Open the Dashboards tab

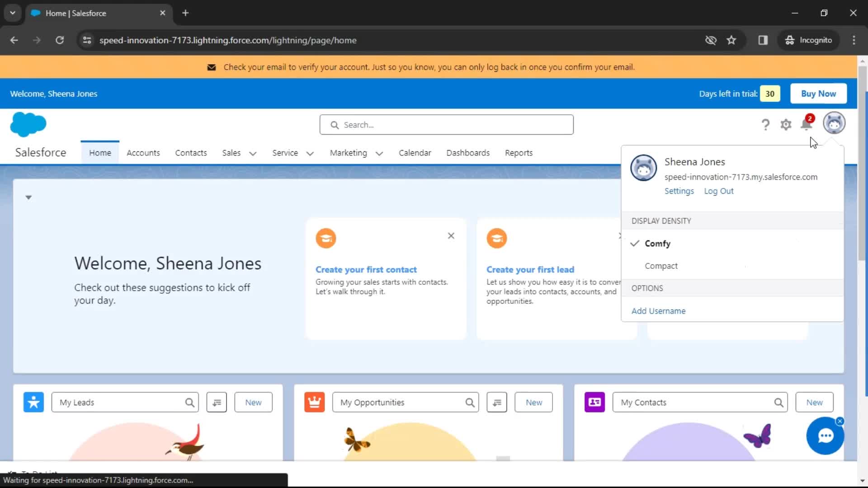point(468,153)
